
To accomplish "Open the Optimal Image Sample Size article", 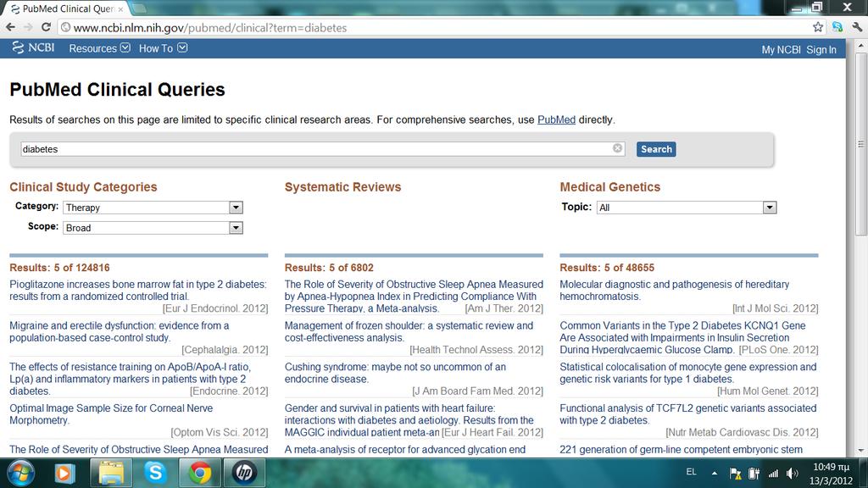I will pos(111,413).
